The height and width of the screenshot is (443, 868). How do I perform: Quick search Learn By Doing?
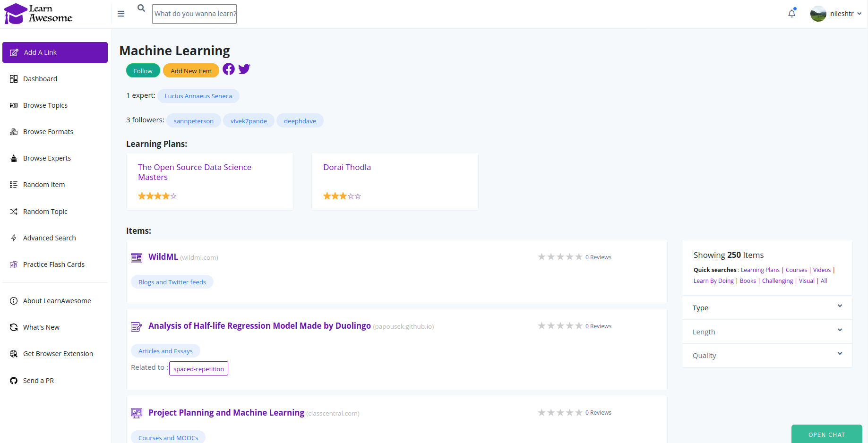713,281
